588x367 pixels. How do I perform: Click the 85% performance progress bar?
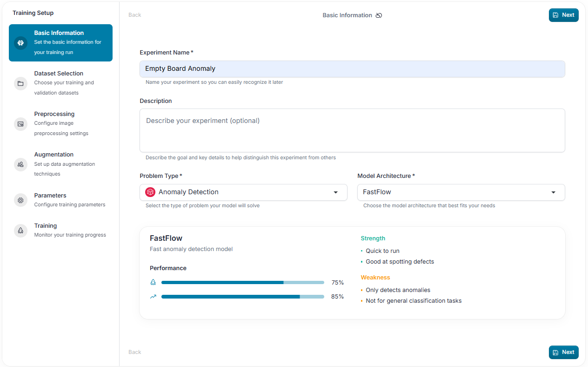243,297
